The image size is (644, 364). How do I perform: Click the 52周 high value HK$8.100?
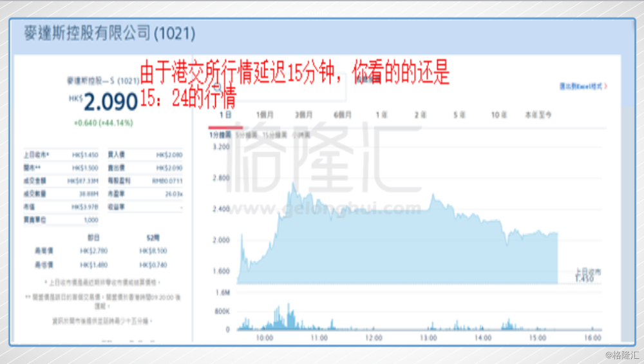coord(153,251)
